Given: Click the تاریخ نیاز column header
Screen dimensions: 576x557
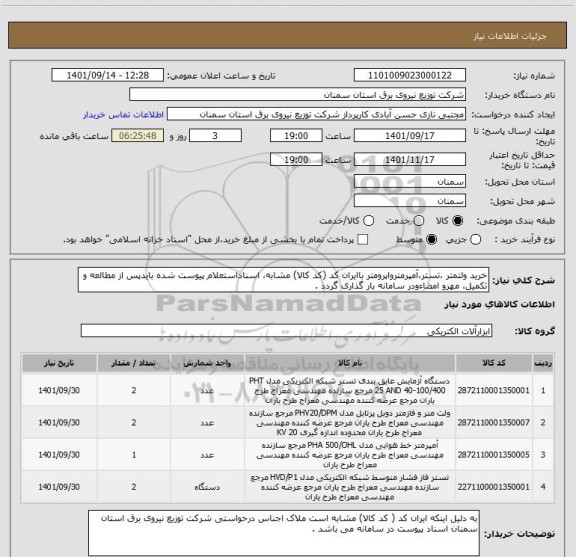Looking at the screenshot, I should (59, 363).
